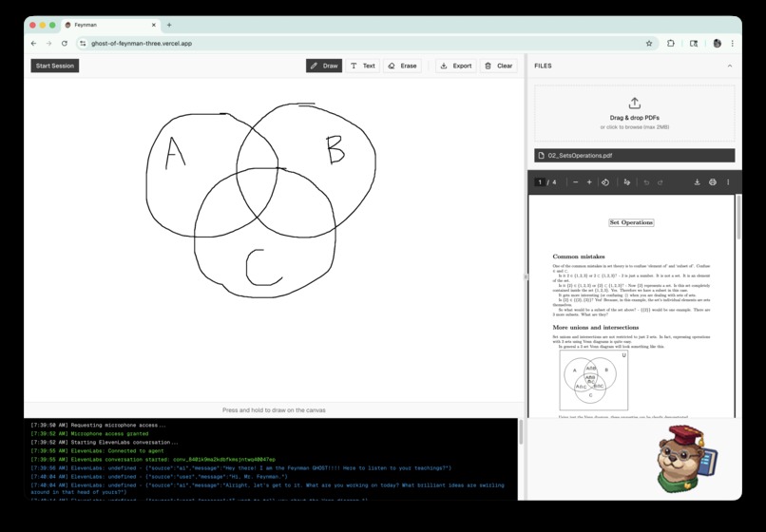Click the Start Session button
The height and width of the screenshot is (532, 766).
pyautogui.click(x=55, y=66)
